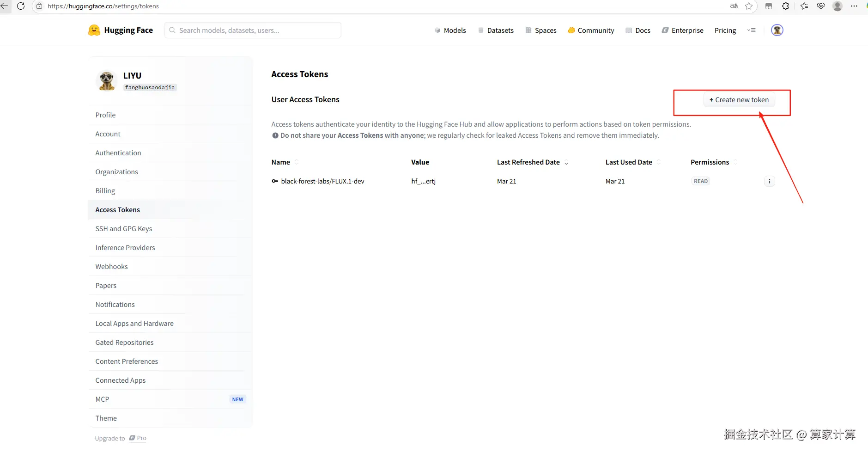Go back using the browser back arrow
868x453 pixels.
pyautogui.click(x=4, y=6)
